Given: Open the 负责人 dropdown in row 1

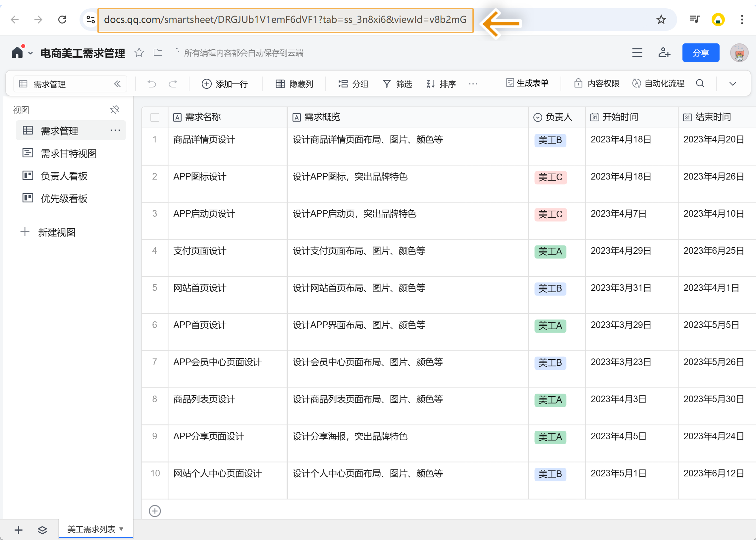Looking at the screenshot, I should tap(550, 140).
